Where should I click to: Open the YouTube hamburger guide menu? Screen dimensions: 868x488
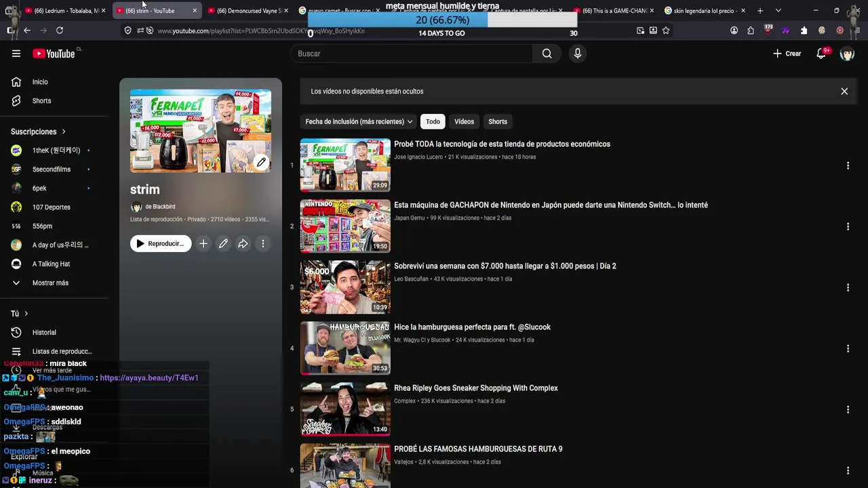16,54
